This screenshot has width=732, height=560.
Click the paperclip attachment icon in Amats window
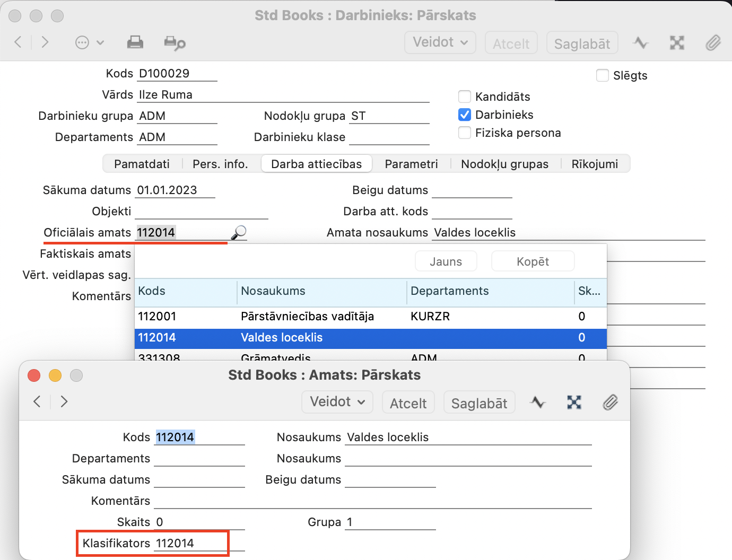coord(610,402)
